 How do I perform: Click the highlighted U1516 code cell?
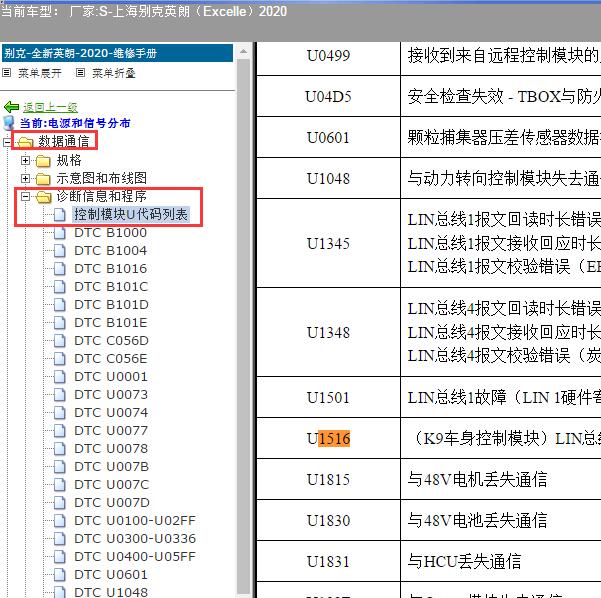point(328,439)
